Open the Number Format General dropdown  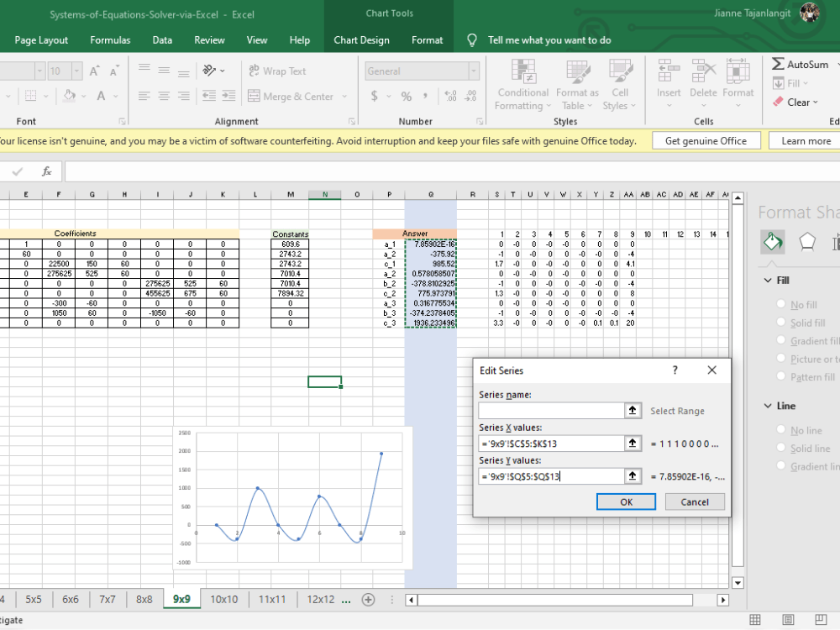point(474,71)
